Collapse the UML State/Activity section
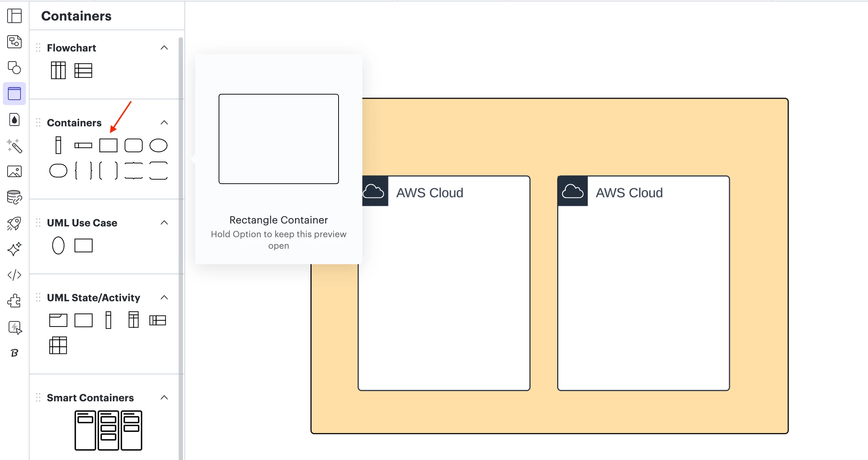Screen dimensions: 868x460 pyautogui.click(x=164, y=298)
